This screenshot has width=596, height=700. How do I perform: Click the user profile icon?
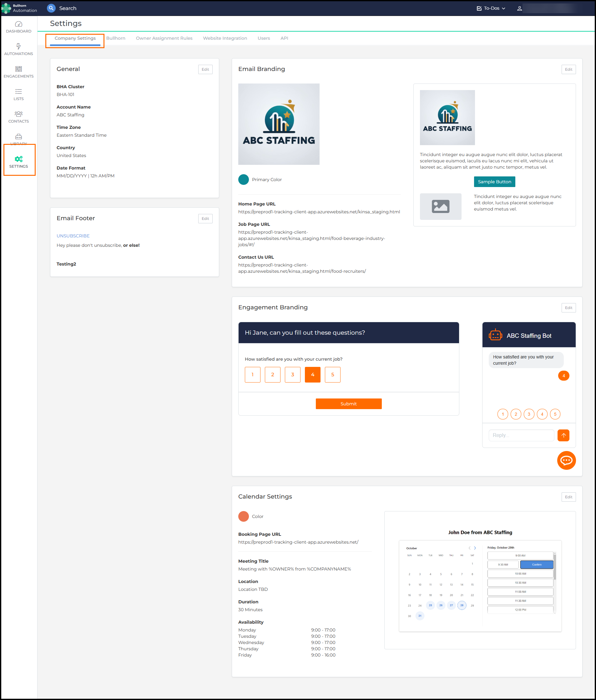coord(519,8)
